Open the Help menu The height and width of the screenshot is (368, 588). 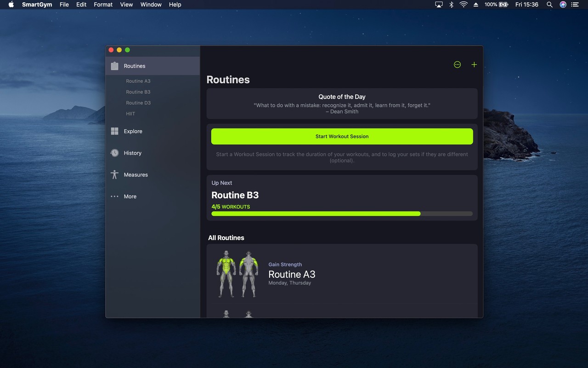point(175,5)
